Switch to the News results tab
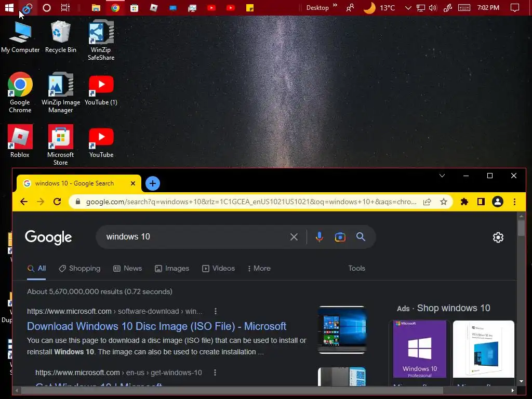The height and width of the screenshot is (399, 532). (128, 269)
